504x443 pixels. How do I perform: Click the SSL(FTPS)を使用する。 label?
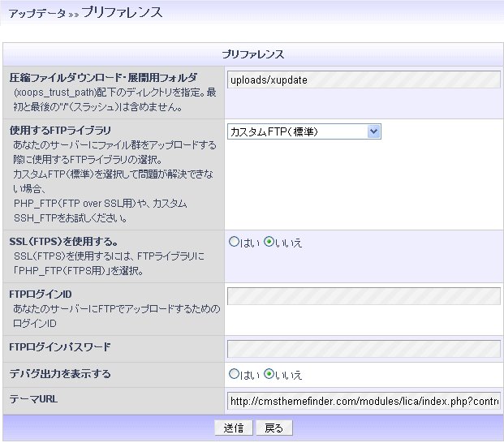coord(64,241)
